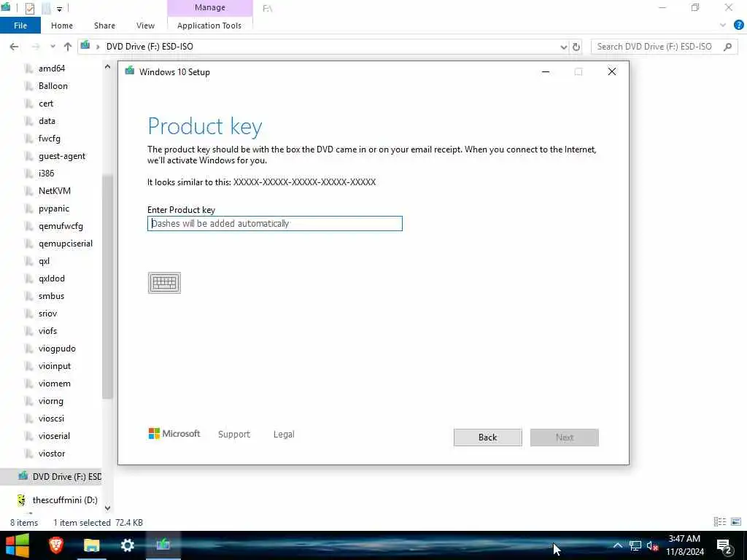Open the Support link in Setup

click(x=234, y=435)
